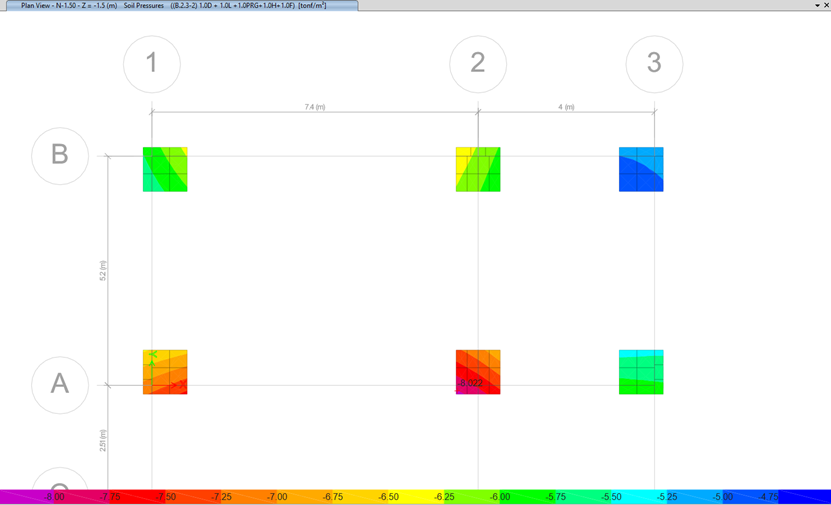
Task: Pick the blue footing near grid B-3
Action: [641, 169]
